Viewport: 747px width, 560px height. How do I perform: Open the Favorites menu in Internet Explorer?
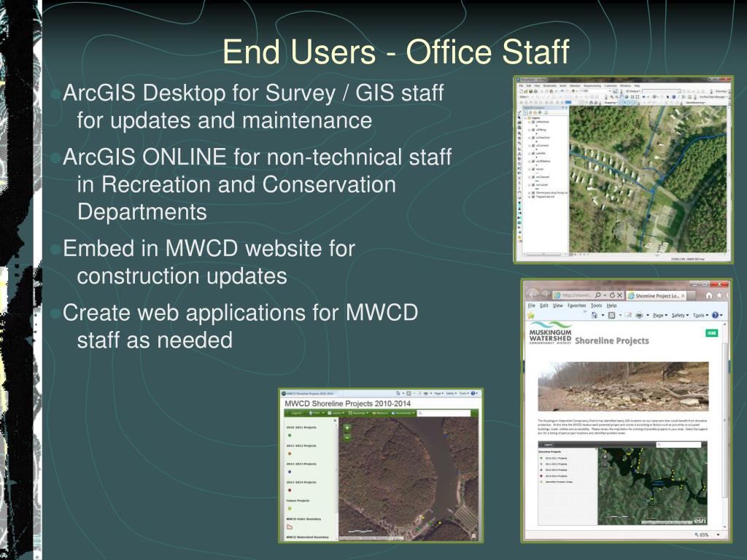[576, 306]
